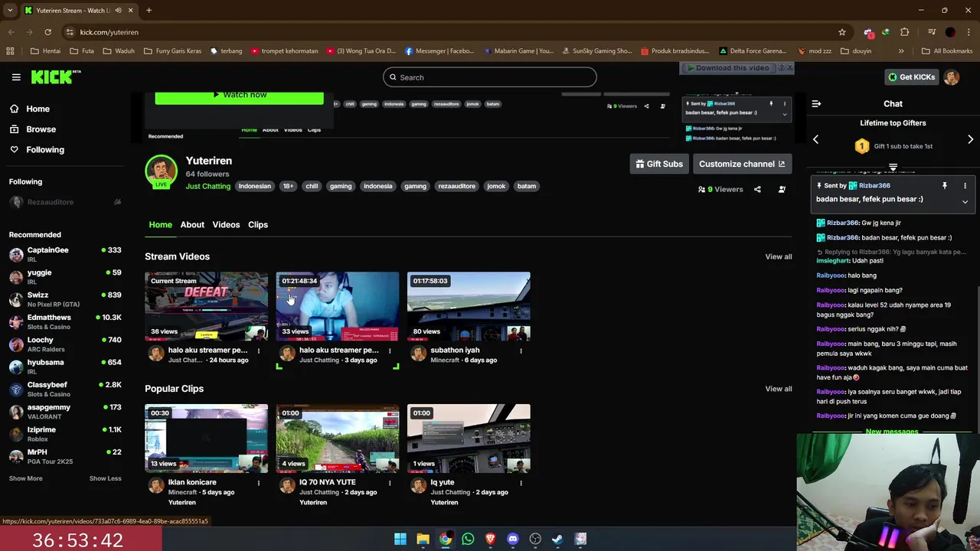Open user profile avatar on Kick
The image size is (980, 551).
952,77
